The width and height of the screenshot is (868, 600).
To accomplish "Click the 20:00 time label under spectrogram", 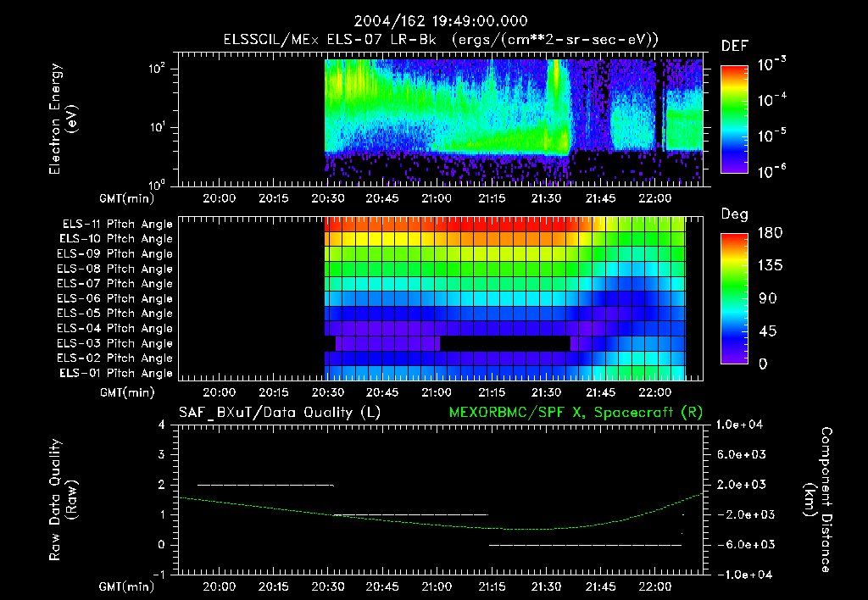I will click(220, 198).
